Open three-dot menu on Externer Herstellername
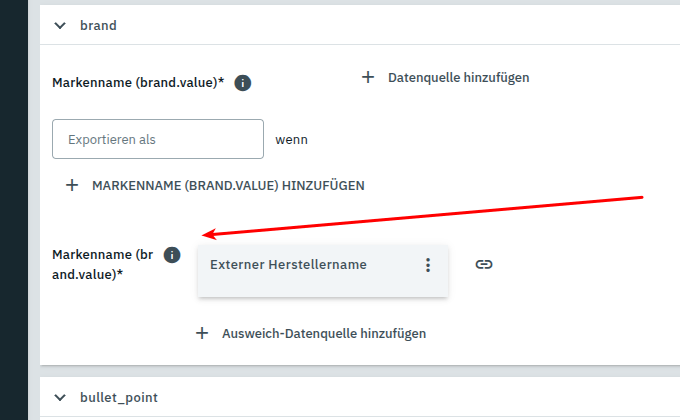This screenshot has height=420, width=680. click(x=428, y=265)
